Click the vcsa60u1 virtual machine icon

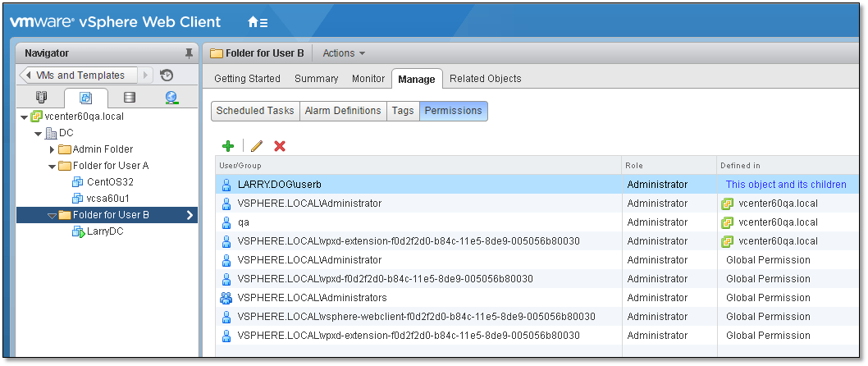point(77,199)
